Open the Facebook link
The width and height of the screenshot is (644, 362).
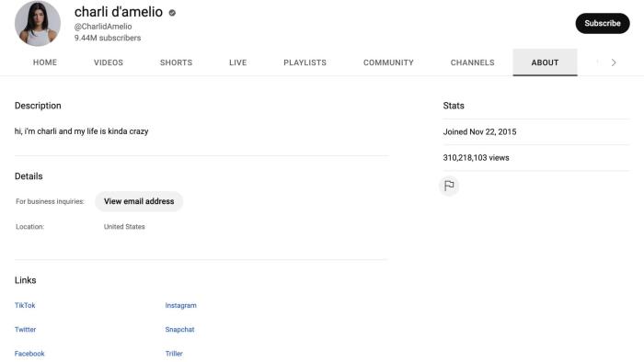point(29,354)
